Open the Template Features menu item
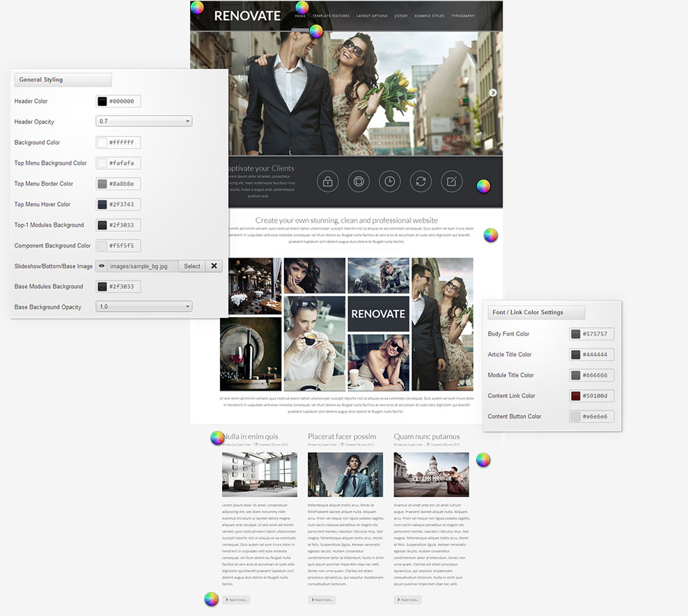This screenshot has height=616, width=688. [331, 15]
